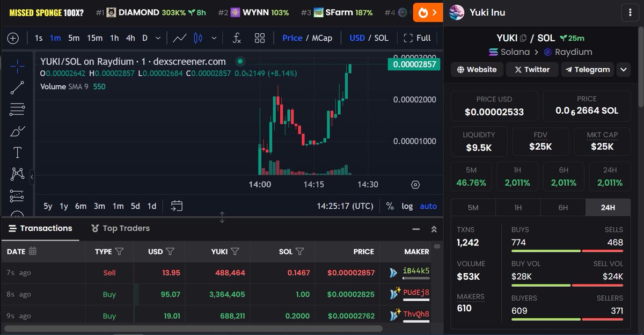Select the 24H stats tab

[608, 207]
